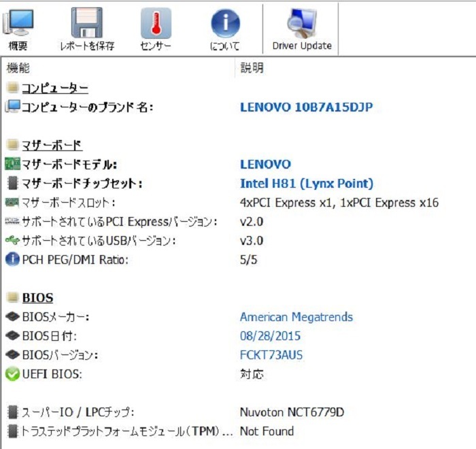Click the Not Found TPM value

point(267,431)
